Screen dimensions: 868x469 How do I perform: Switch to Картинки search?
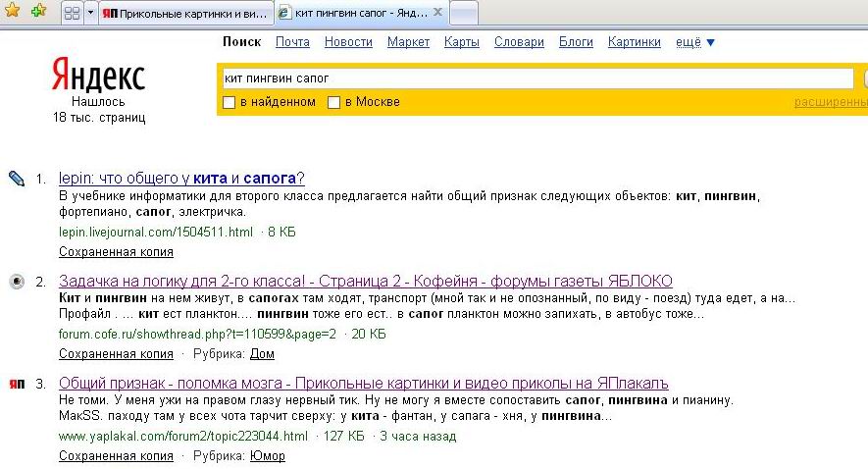[x=634, y=42]
